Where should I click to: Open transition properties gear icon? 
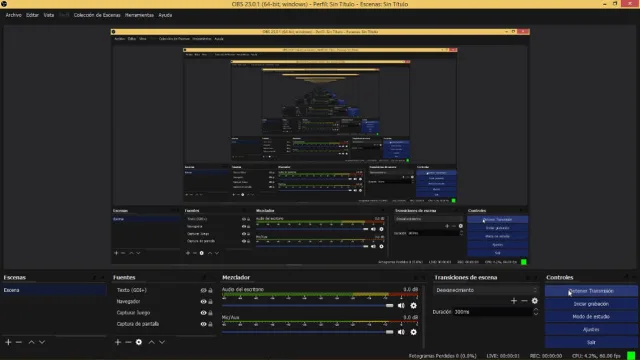click(x=535, y=301)
